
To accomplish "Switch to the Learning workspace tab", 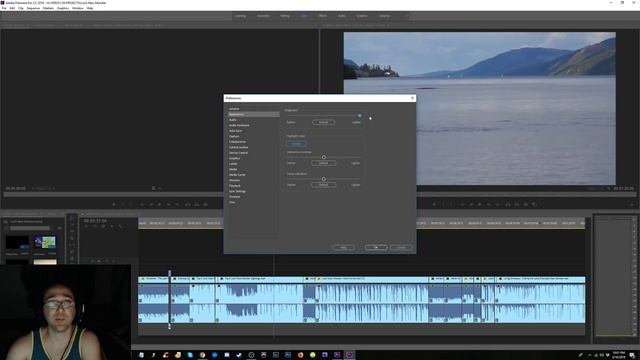I will pos(240,16).
